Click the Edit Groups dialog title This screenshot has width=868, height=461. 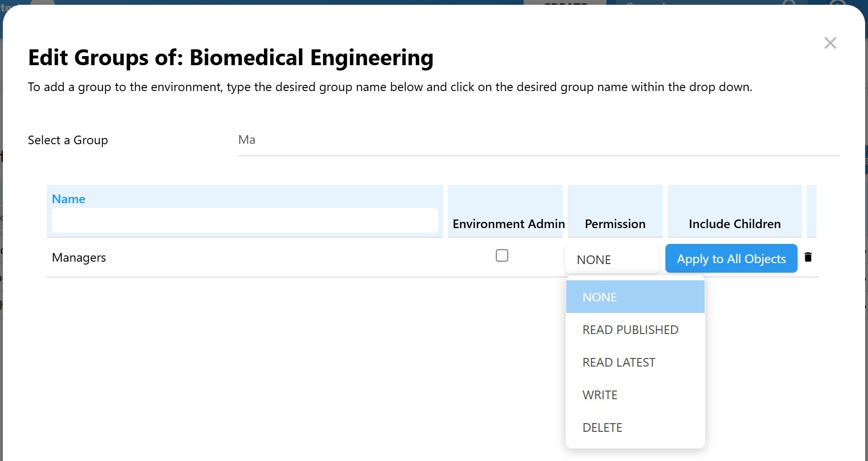pyautogui.click(x=230, y=58)
